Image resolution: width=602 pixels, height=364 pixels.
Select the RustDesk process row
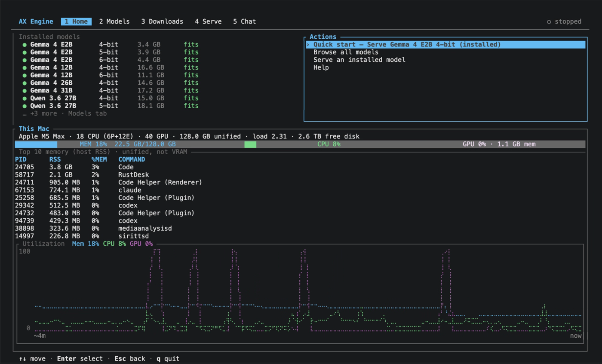82,175
